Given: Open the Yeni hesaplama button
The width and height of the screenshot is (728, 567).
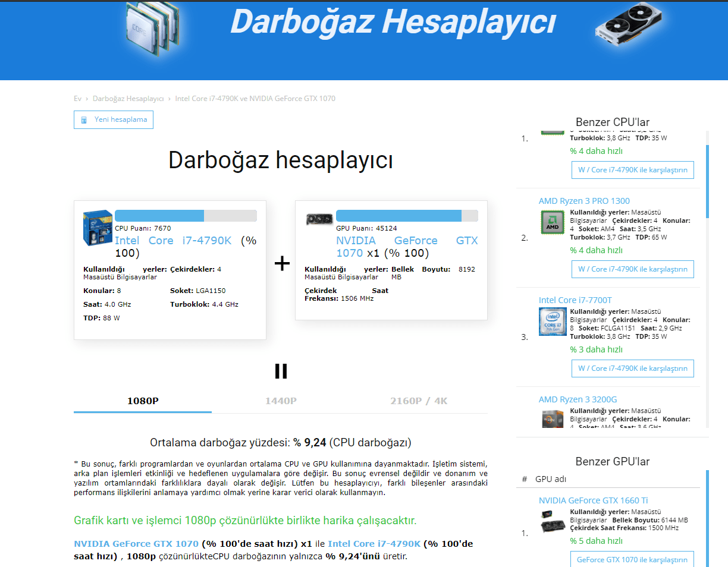Looking at the screenshot, I should coord(114,119).
